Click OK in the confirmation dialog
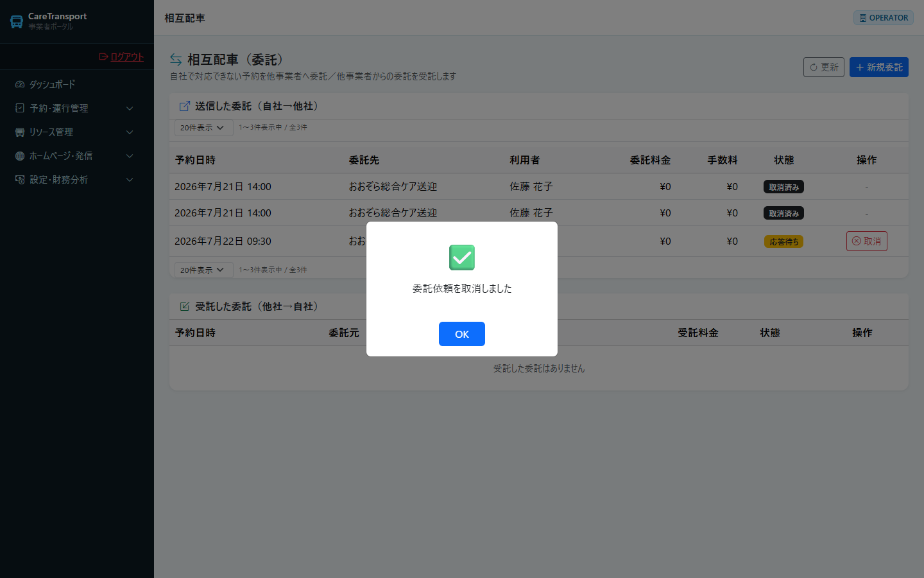Image resolution: width=924 pixels, height=578 pixels. coord(461,334)
